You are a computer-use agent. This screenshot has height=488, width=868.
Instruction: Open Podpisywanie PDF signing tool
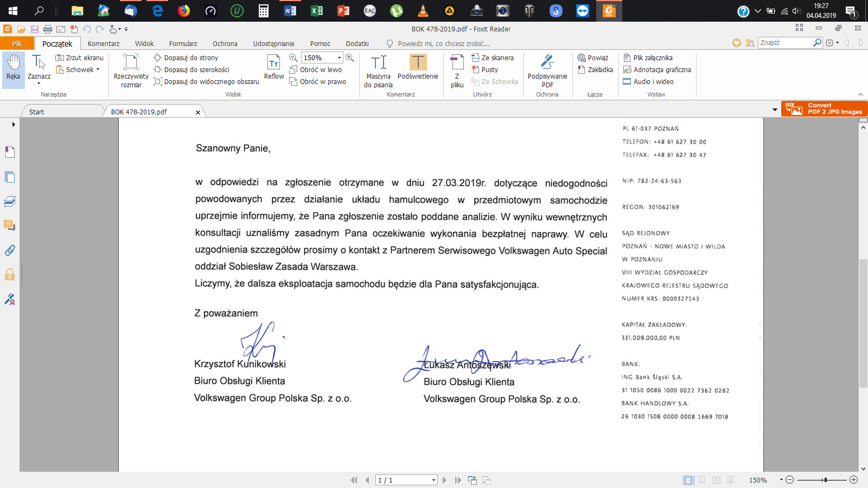tap(547, 70)
